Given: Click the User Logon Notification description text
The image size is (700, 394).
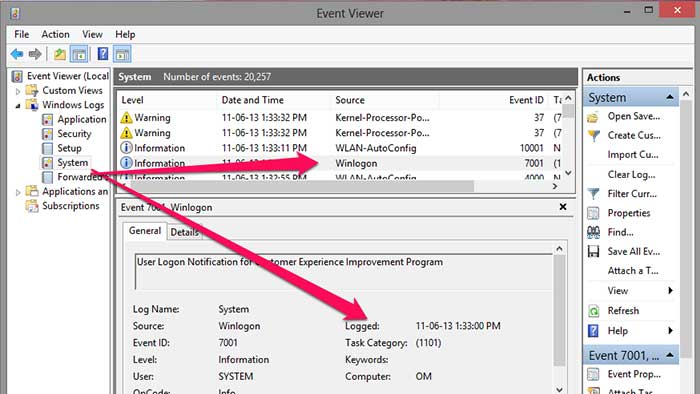Looking at the screenshot, I should [x=290, y=262].
